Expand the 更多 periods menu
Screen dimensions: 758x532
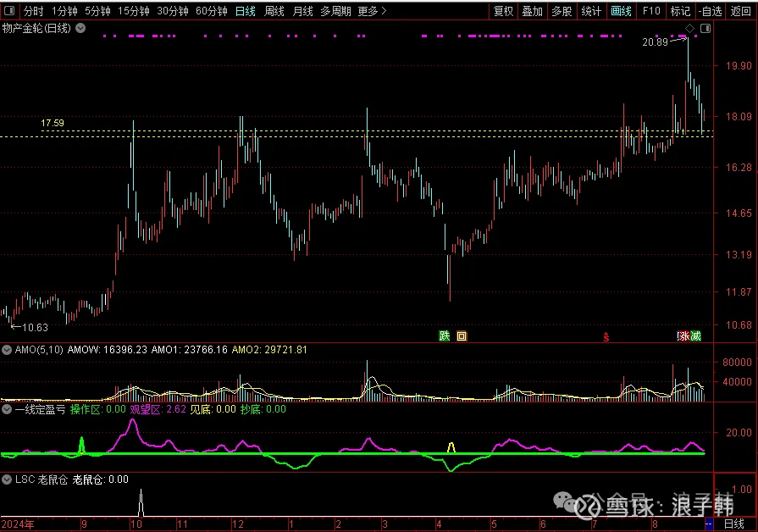[372, 11]
